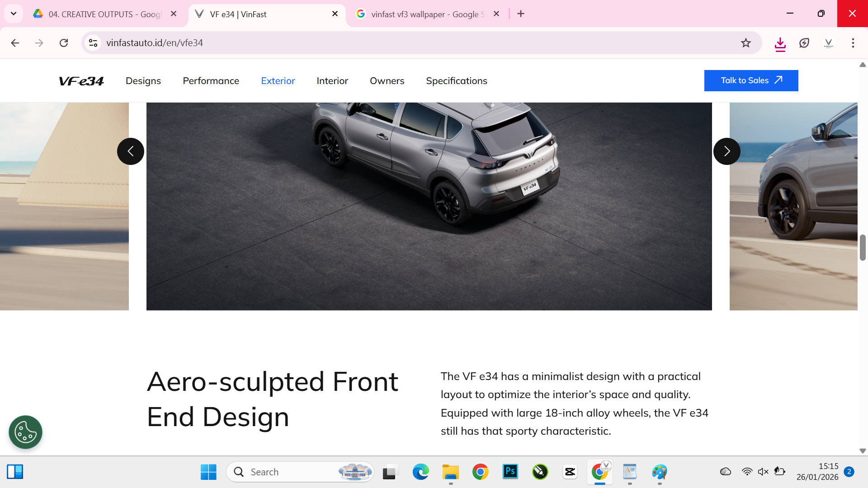Click Talk to Sales button
This screenshot has height=488, width=868.
751,80
